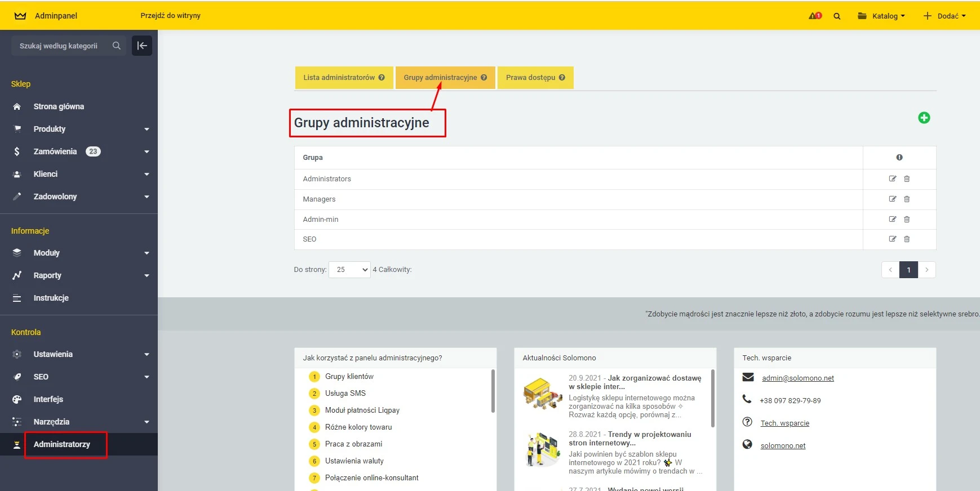Delete the SEO group
Screen dimensions: 980x491
click(x=907, y=239)
